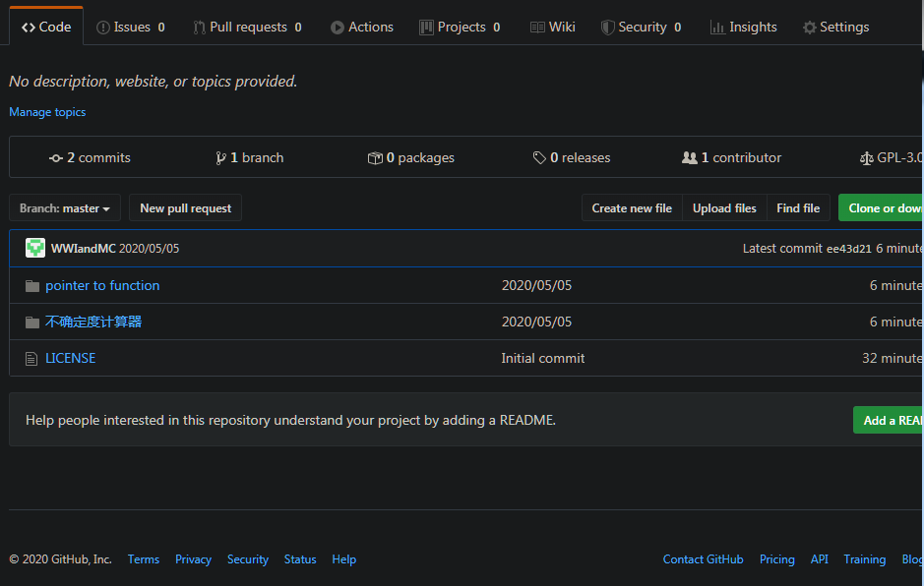Open the 0 releases page
The height and width of the screenshot is (586, 924).
(x=572, y=158)
